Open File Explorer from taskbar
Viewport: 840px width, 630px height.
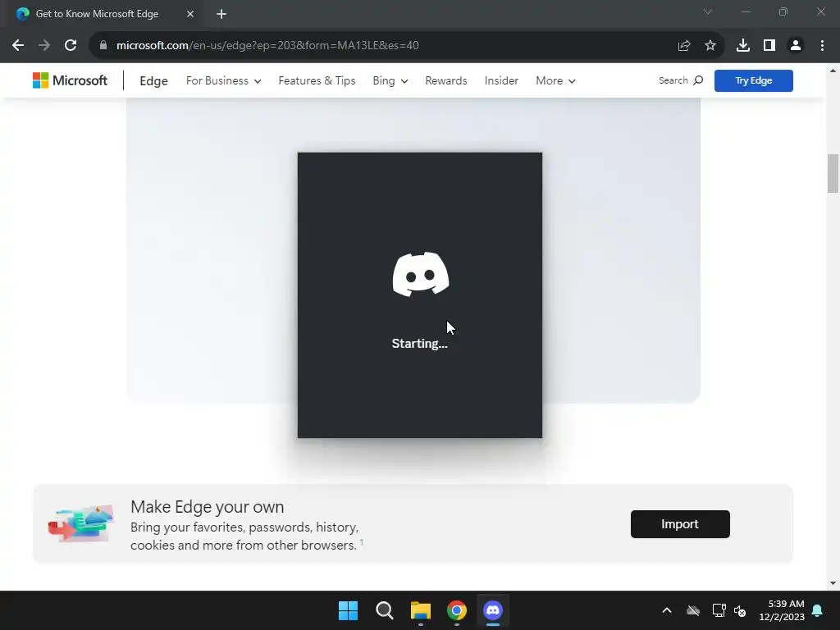tap(421, 610)
